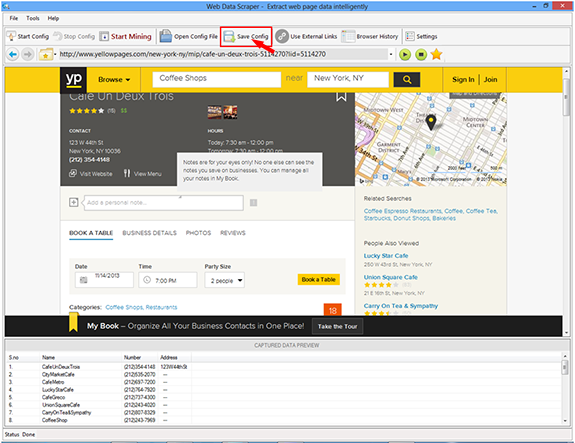Image resolution: width=575 pixels, height=443 pixels.
Task: Click the New York, NY location field
Action: (x=348, y=79)
